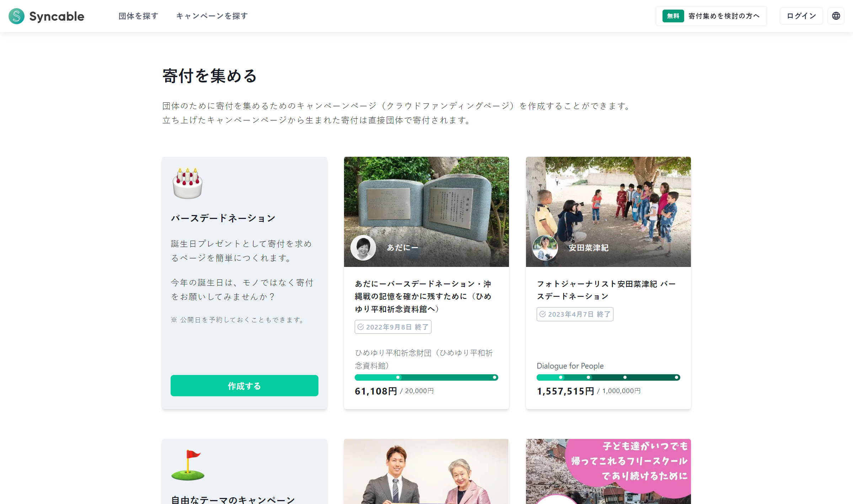This screenshot has height=504, width=853.
Task: Click the あだにー name overlay
Action: 402,248
